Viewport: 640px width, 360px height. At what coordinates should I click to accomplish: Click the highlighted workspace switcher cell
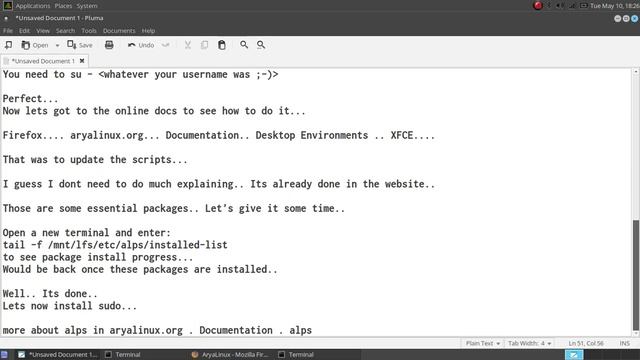point(573,355)
